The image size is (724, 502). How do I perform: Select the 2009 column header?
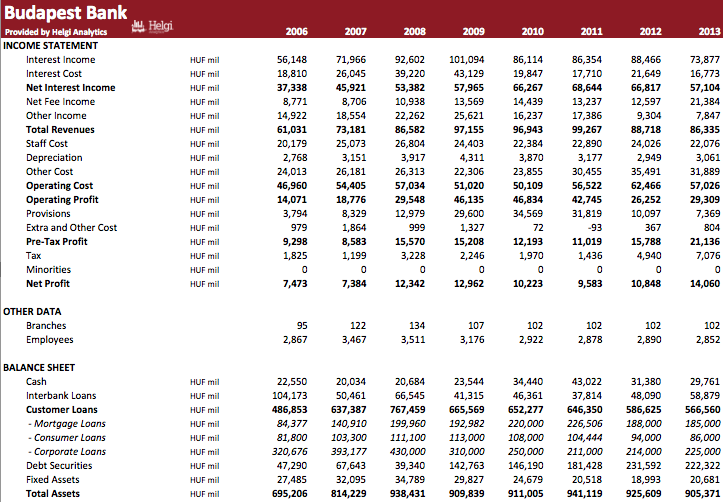coord(473,31)
